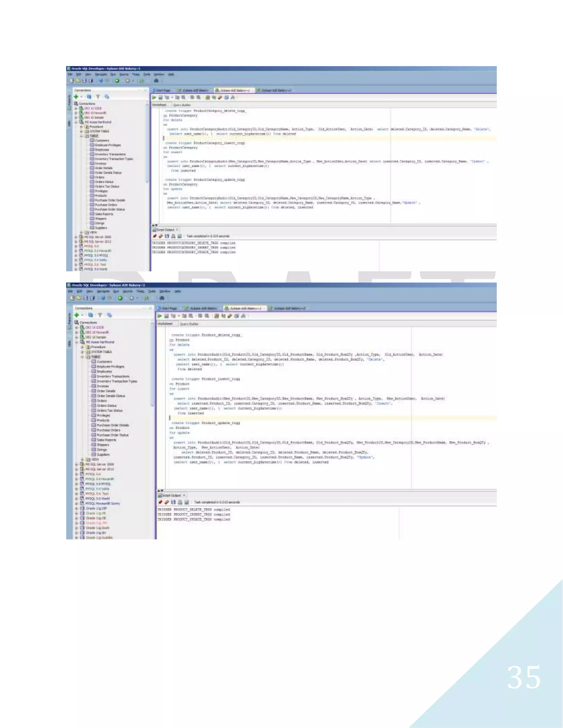Expand the Oracle 11g Scott connection node
Viewport: 563px width, 728px height.
[76, 528]
